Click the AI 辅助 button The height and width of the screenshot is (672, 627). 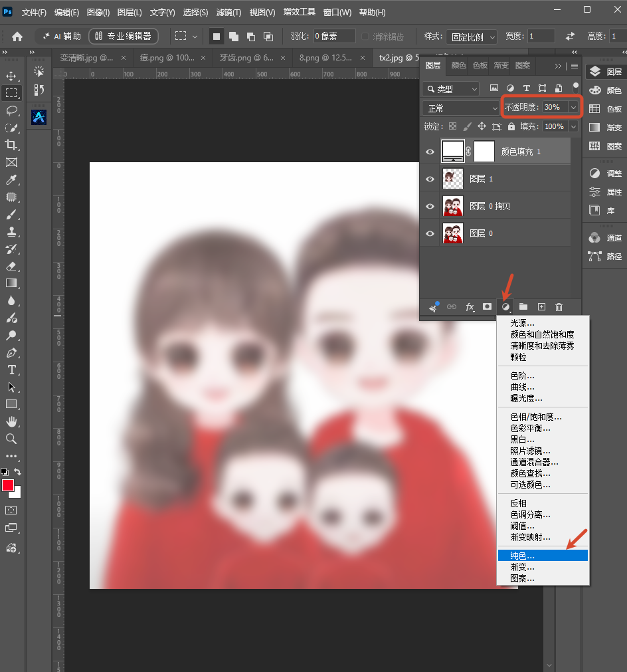coord(62,37)
